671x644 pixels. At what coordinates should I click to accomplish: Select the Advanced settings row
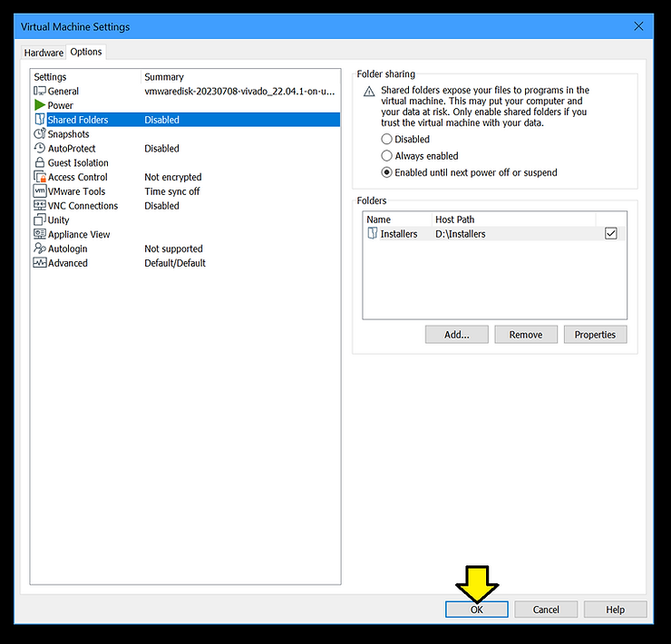click(68, 263)
